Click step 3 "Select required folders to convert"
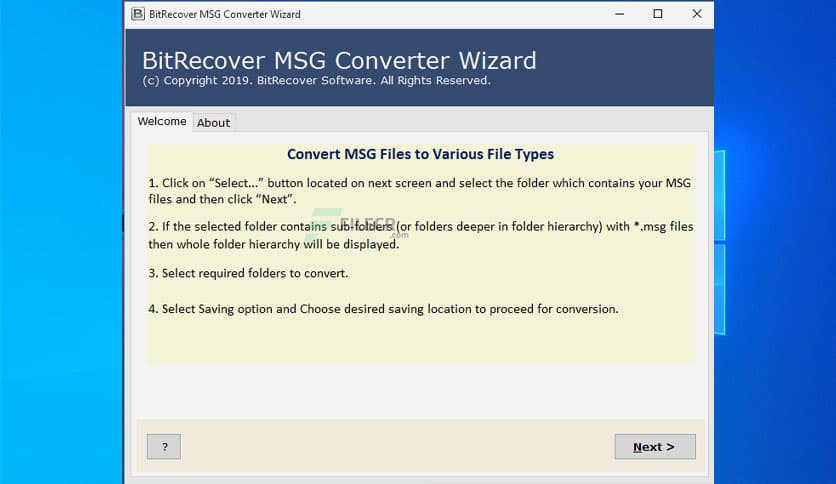This screenshot has width=836, height=484. [x=248, y=273]
